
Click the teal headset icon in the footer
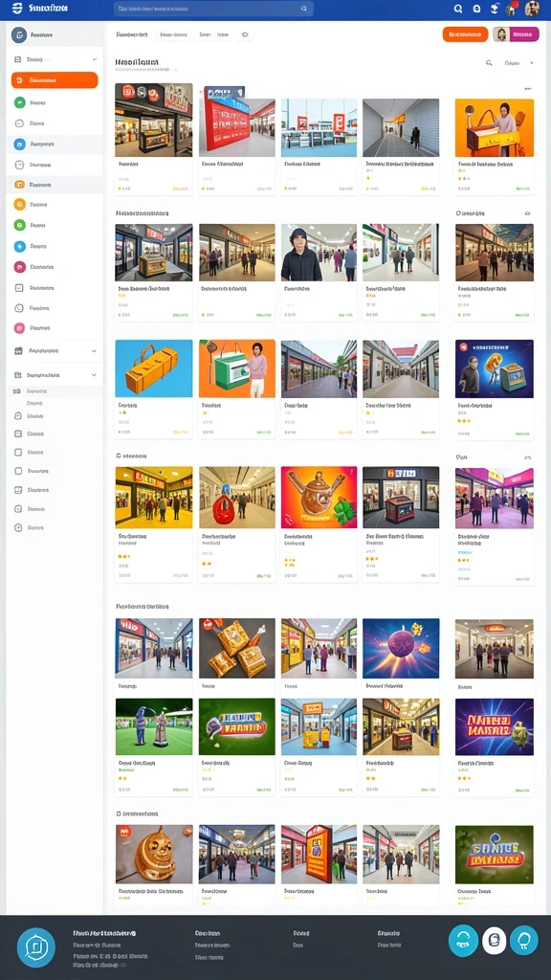(x=464, y=941)
